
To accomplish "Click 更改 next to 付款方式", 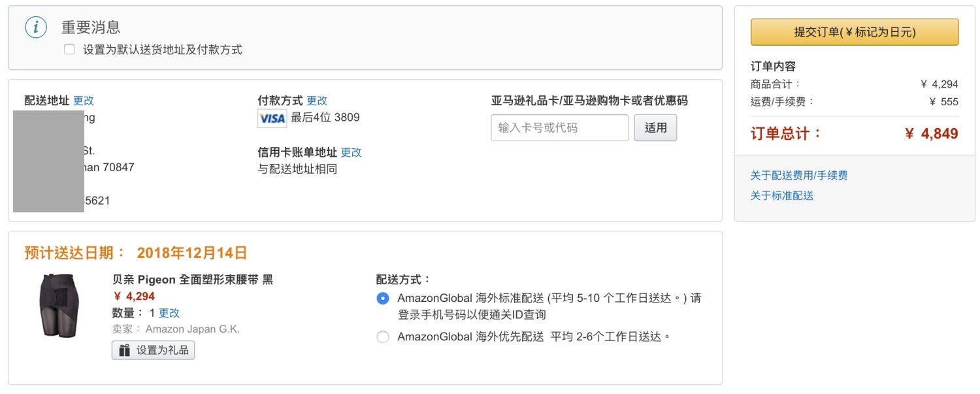I will coord(317,101).
